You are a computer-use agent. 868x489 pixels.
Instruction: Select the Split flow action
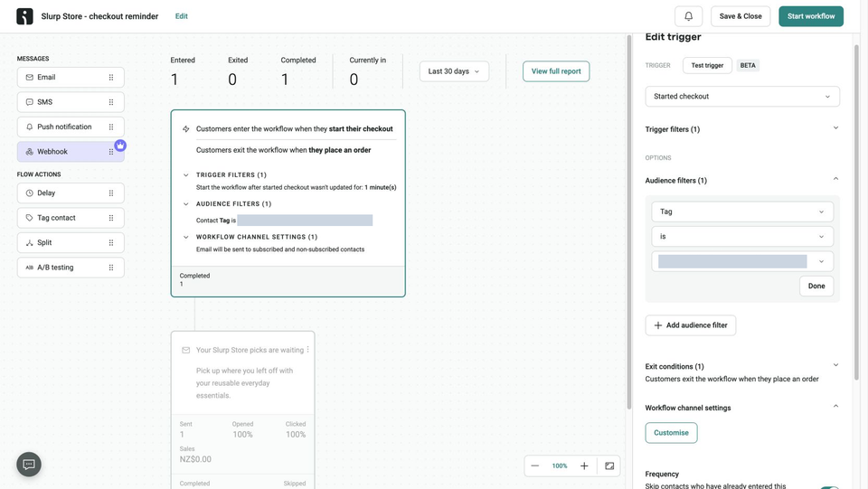coord(71,243)
